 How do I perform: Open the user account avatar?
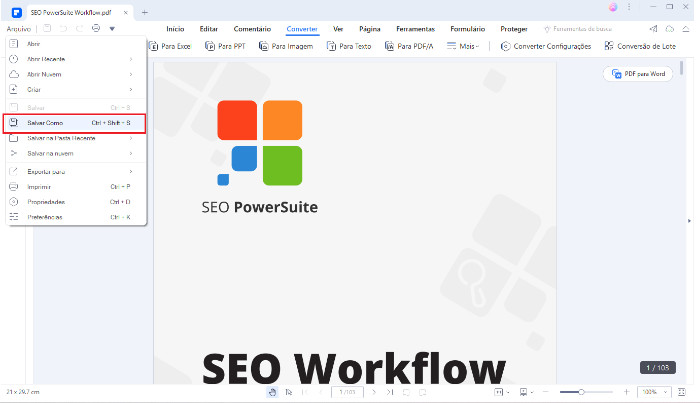pos(613,7)
